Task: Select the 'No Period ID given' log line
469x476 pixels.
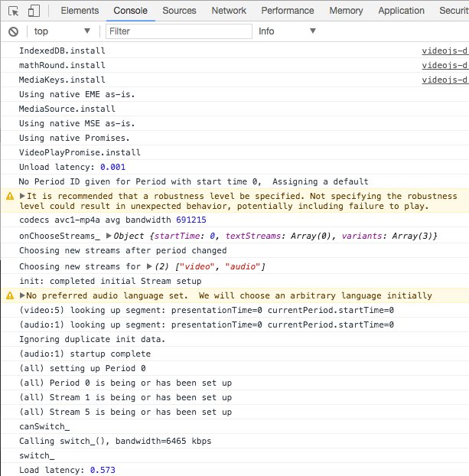Action: (235, 182)
